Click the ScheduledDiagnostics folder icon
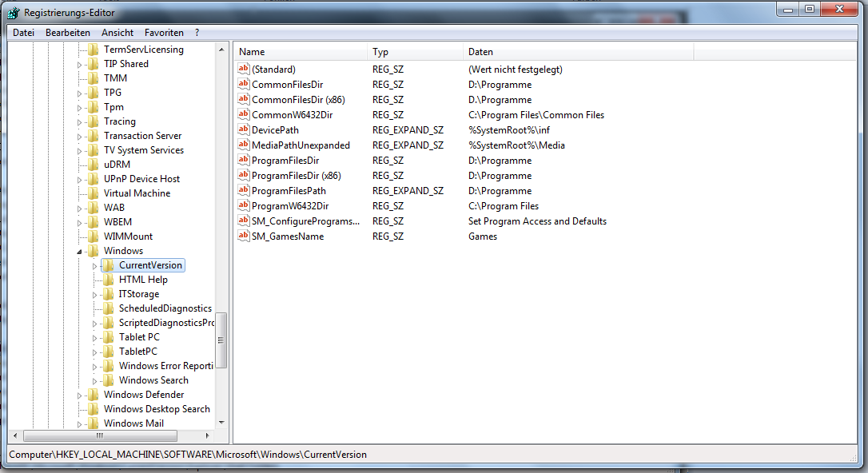This screenshot has height=473, width=868. coord(109,308)
